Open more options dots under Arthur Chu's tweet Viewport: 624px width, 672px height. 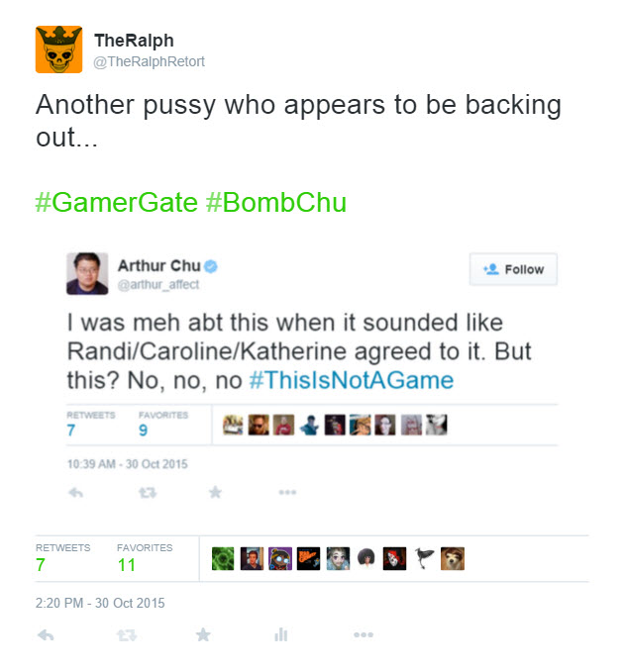[x=287, y=493]
